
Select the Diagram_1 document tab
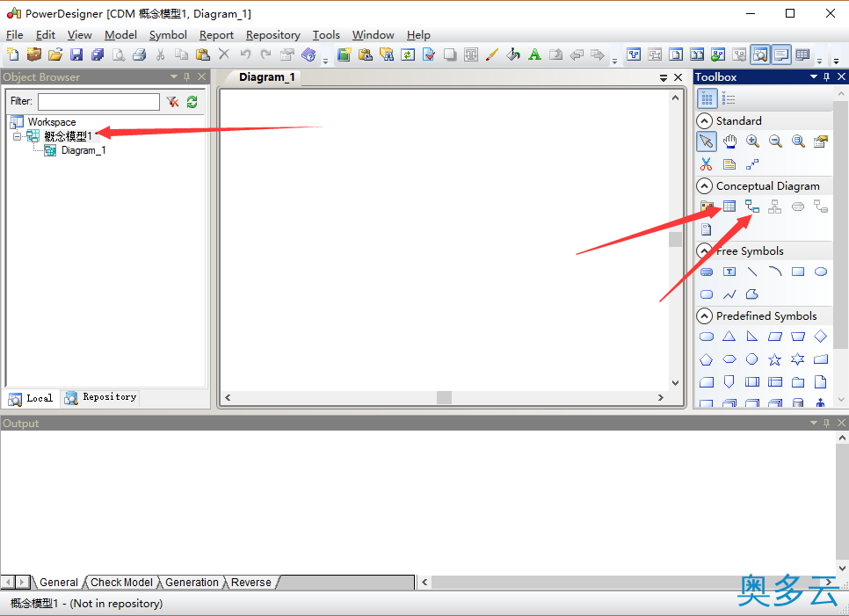click(267, 76)
